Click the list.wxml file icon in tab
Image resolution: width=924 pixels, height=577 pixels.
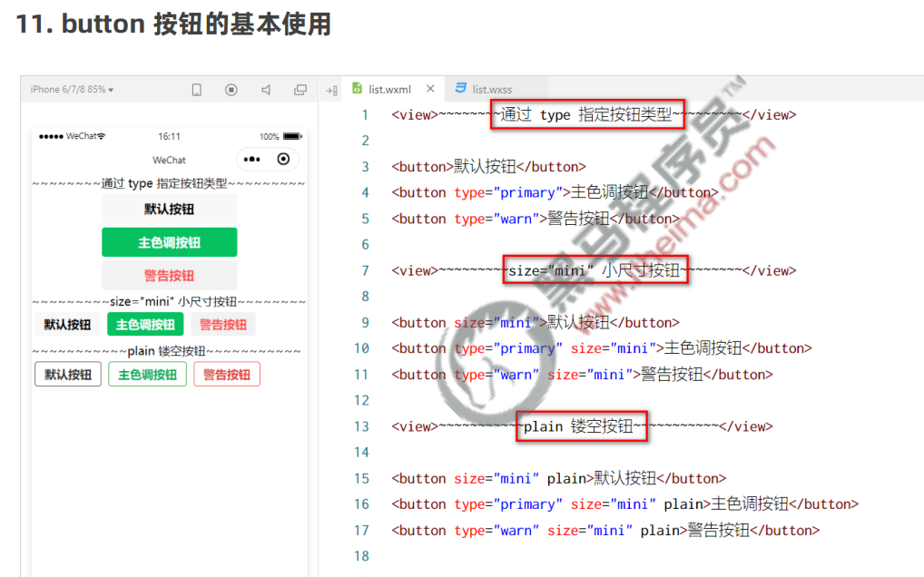tap(358, 89)
